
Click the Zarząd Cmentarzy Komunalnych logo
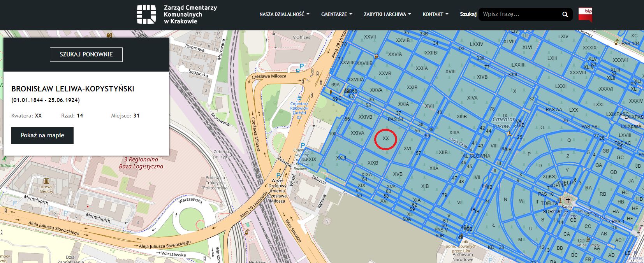[177, 14]
